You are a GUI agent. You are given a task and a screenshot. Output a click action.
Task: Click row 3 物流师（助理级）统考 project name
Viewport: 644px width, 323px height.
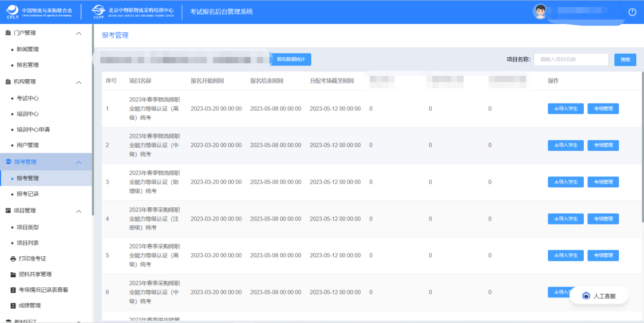pyautogui.click(x=154, y=182)
